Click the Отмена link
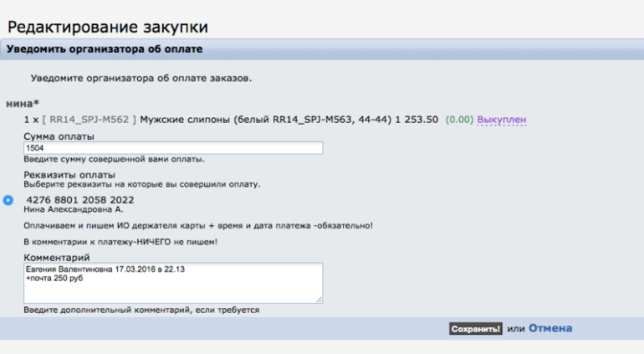Viewport: 644px width, 354px height. click(x=550, y=329)
